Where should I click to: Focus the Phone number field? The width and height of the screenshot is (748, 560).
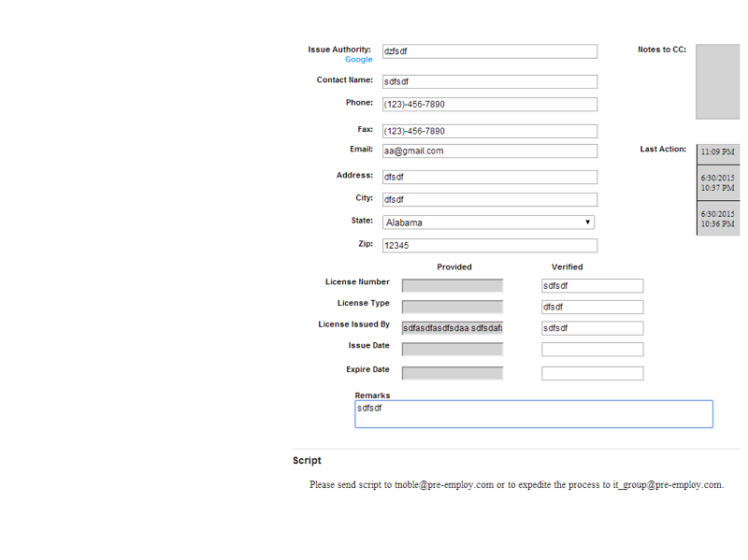coord(489,105)
